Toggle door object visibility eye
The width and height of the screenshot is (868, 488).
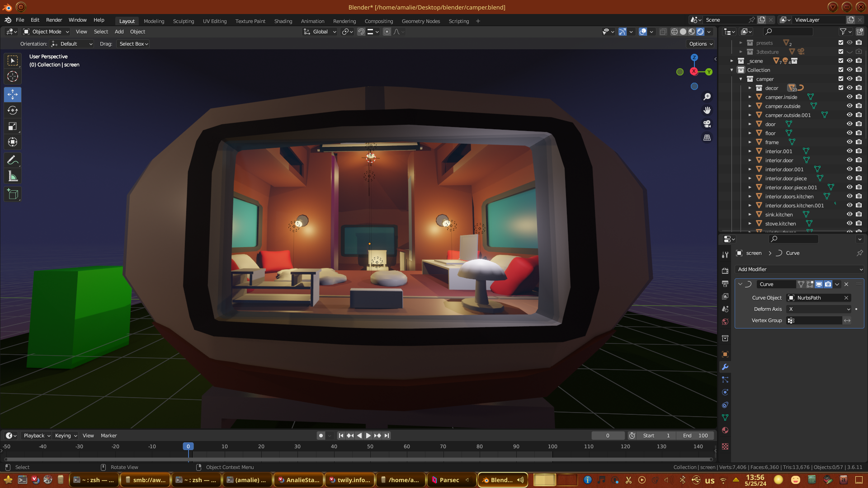(x=849, y=124)
